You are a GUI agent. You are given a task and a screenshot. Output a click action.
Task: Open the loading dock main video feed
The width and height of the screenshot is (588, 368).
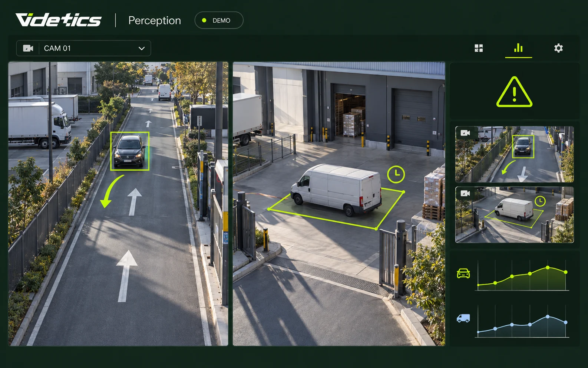(339, 204)
